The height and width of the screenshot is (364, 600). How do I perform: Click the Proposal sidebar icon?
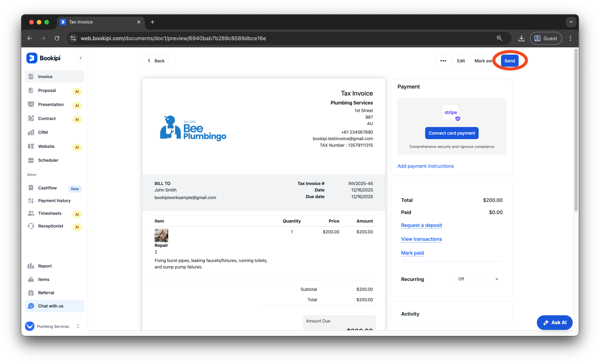point(31,91)
